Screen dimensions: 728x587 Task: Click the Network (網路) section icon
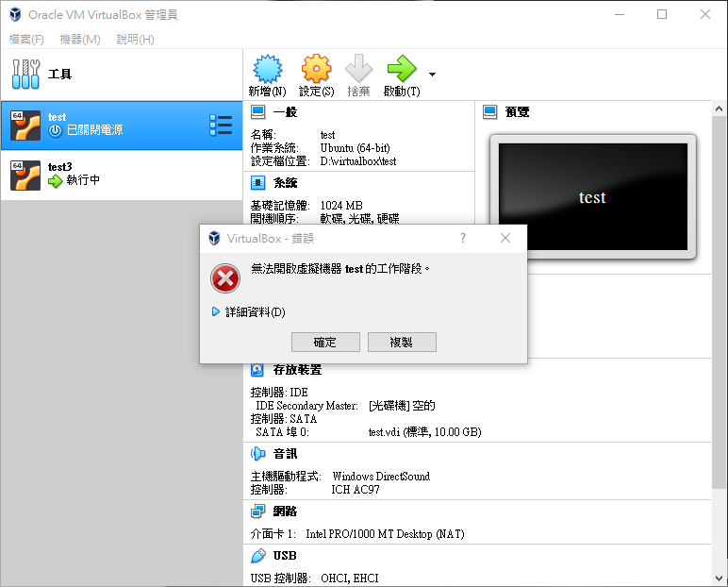[258, 512]
